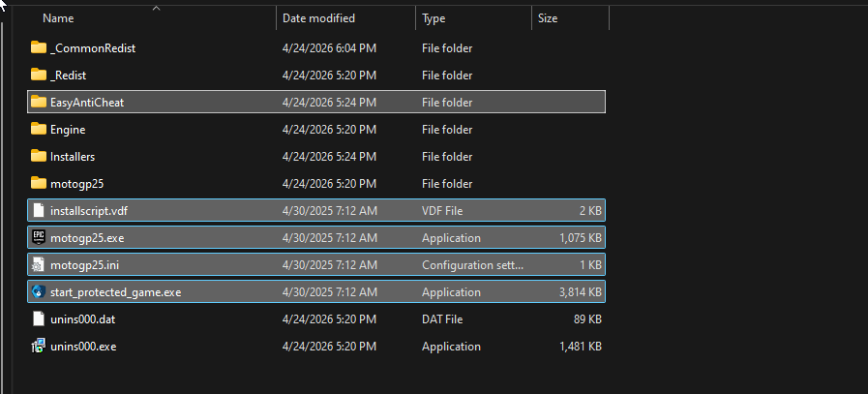The image size is (868, 394).
Task: Sort by the Size column header
Action: tap(548, 18)
